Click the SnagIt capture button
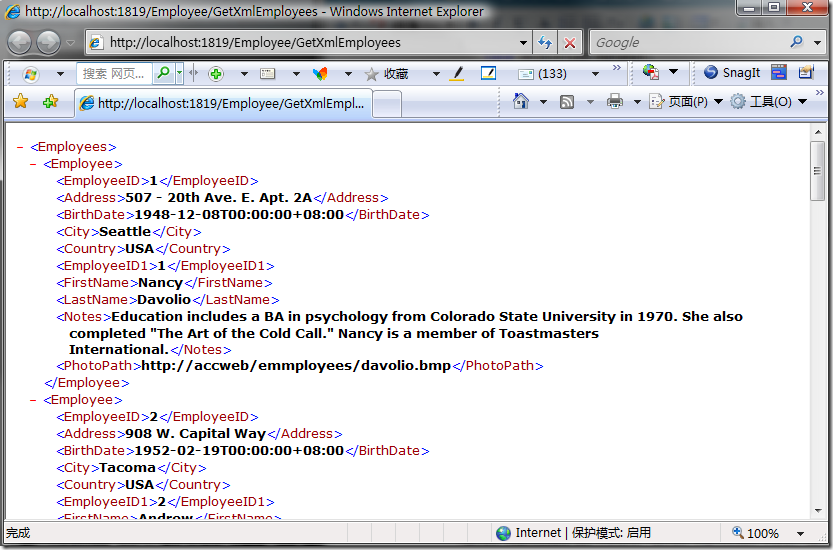The height and width of the screenshot is (550, 833). coord(732,73)
